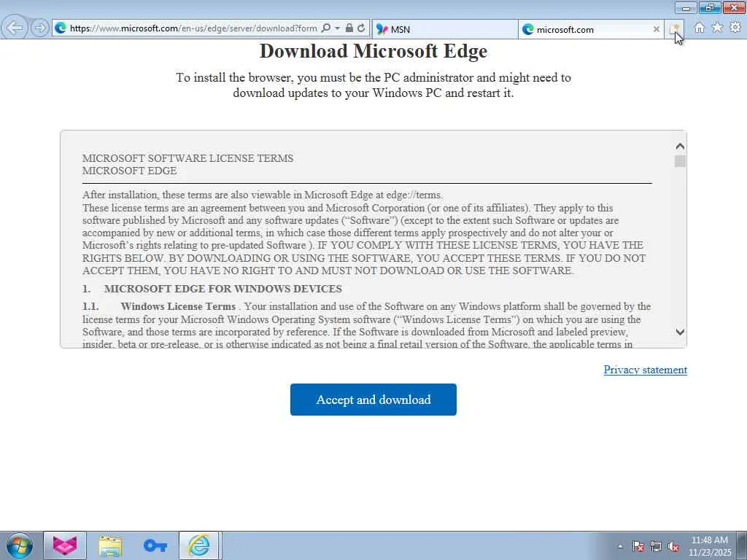Click the Accept and download button
The image size is (747, 560).
click(373, 400)
